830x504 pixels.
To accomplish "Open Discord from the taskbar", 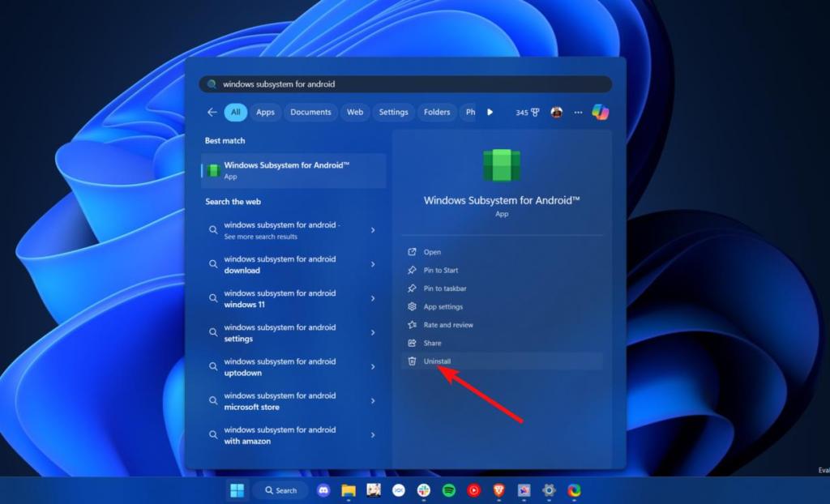I will 323,491.
